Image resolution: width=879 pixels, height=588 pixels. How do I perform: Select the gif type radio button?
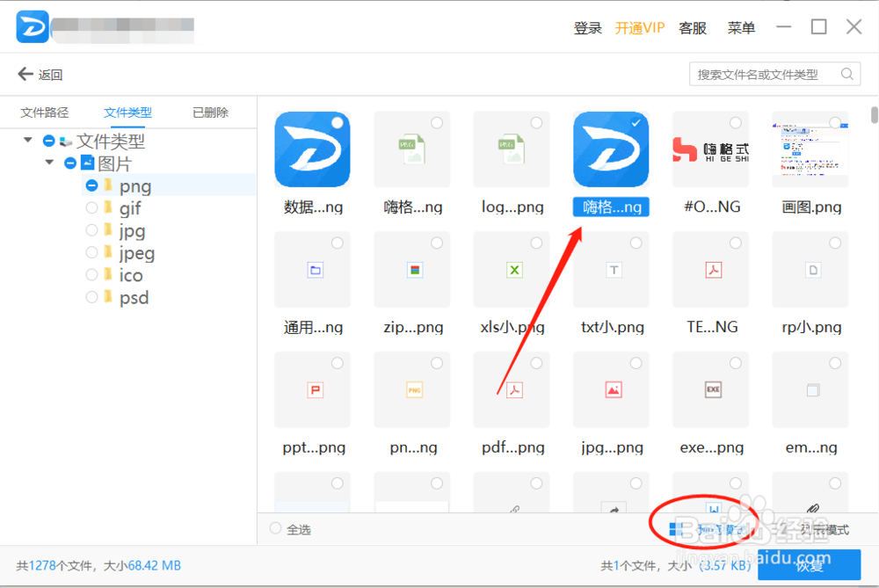point(91,208)
